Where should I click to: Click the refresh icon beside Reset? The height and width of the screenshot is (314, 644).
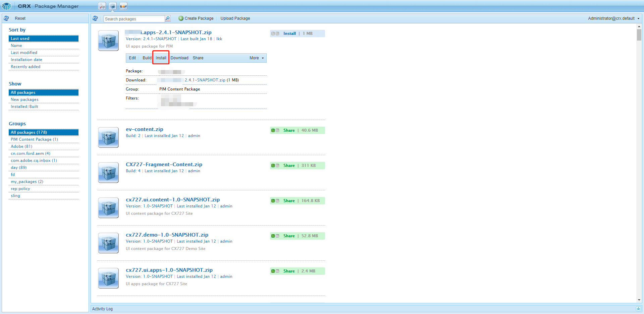coord(6,18)
